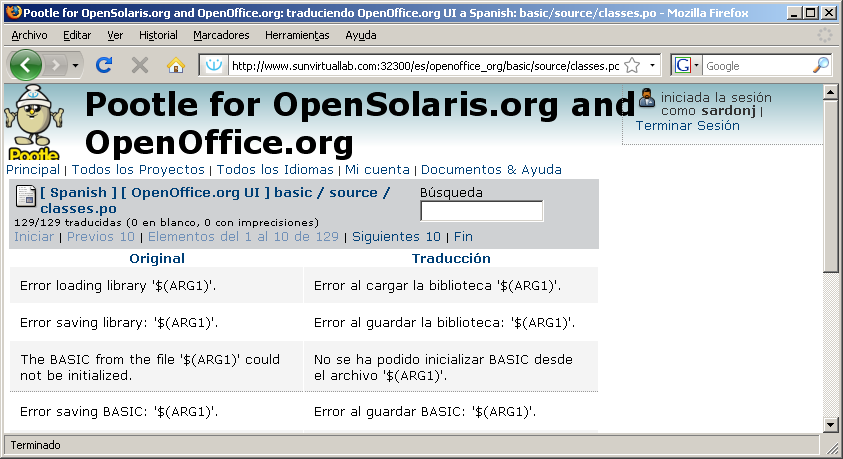The height and width of the screenshot is (459, 843).
Task: Click the scrollbar up arrow
Action: coord(830,92)
